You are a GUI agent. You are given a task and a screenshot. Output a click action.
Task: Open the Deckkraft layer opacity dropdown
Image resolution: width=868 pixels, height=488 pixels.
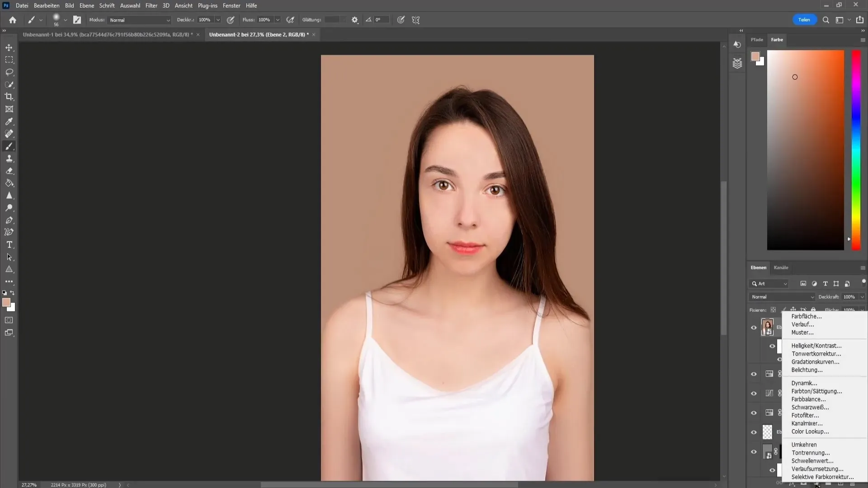862,297
